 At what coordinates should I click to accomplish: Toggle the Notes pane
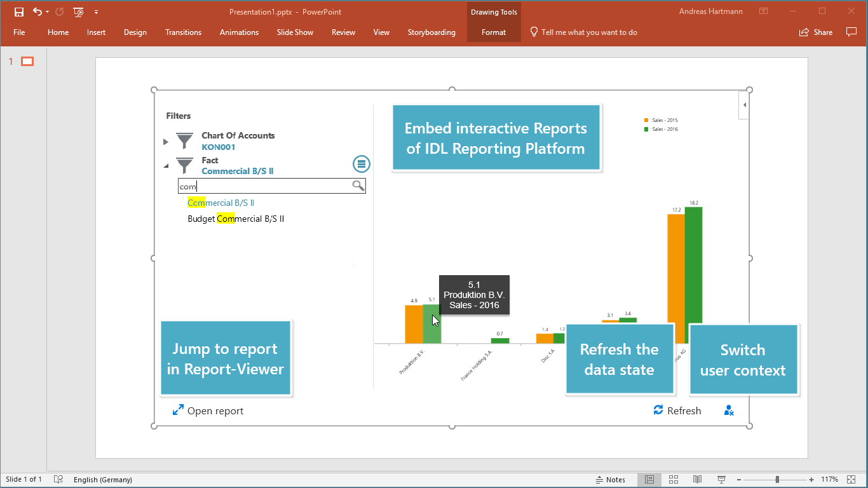coord(610,480)
